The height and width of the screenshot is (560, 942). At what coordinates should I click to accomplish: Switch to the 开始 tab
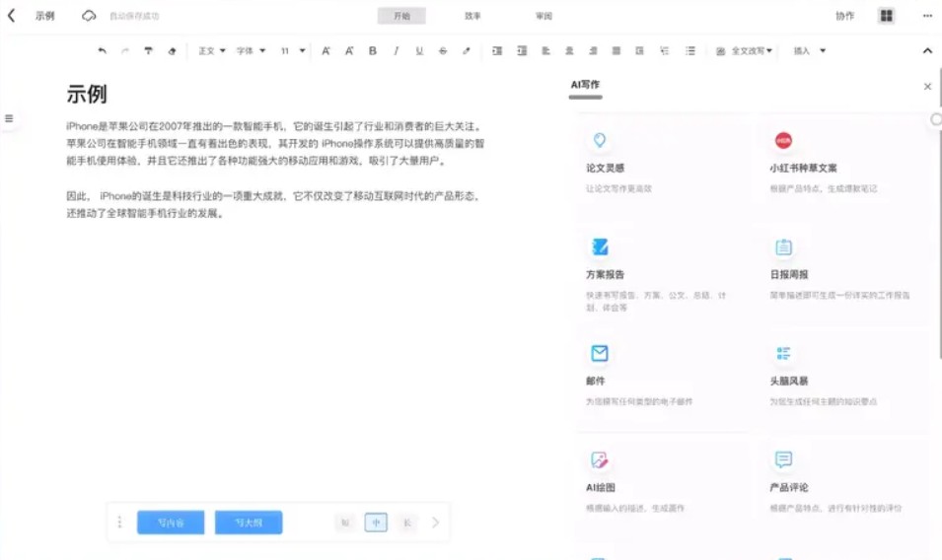(x=401, y=16)
